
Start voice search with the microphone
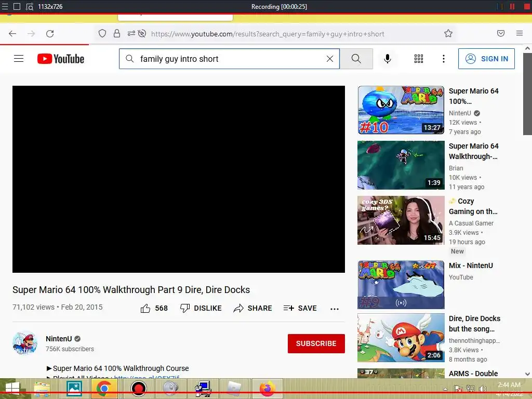point(387,59)
